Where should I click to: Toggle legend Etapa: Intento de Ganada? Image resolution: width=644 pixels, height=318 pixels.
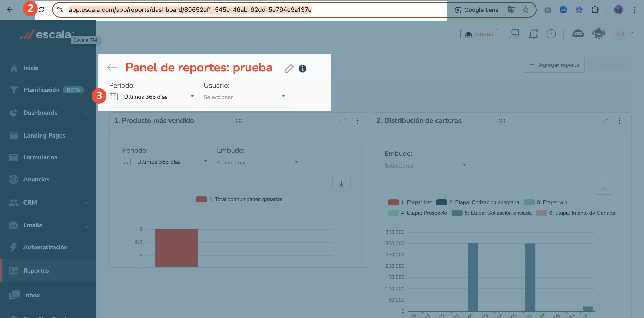576,213
